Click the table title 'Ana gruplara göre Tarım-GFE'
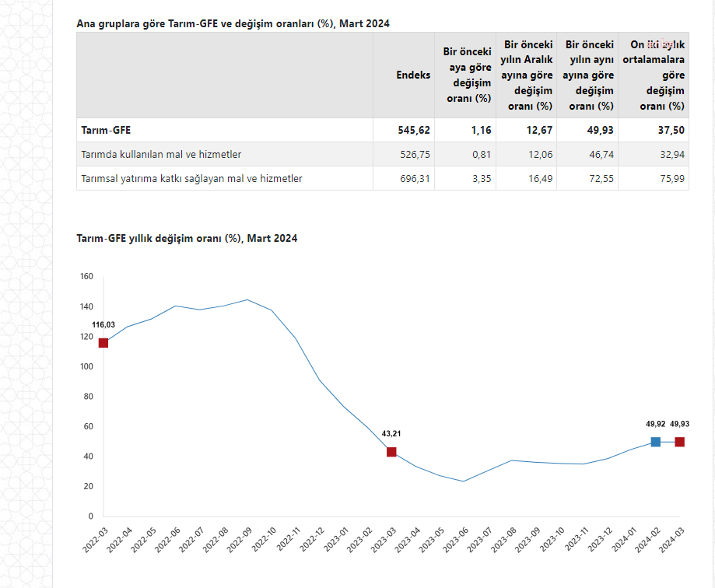715x588 pixels. tap(233, 23)
